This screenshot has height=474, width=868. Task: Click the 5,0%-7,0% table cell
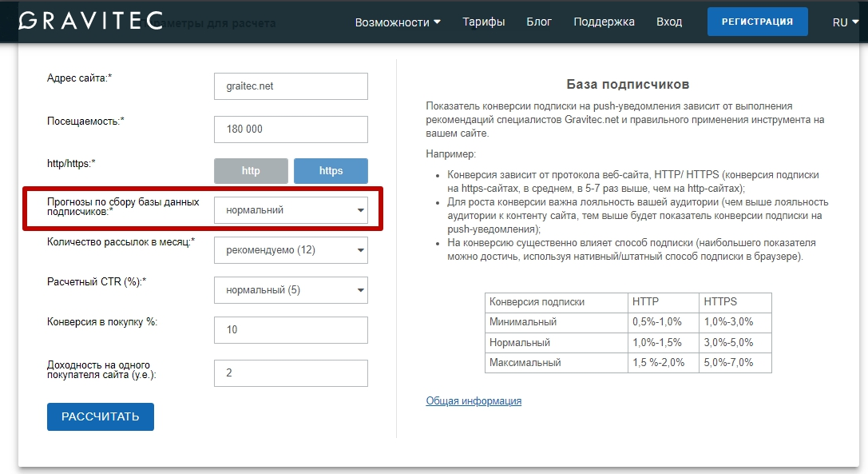735,363
